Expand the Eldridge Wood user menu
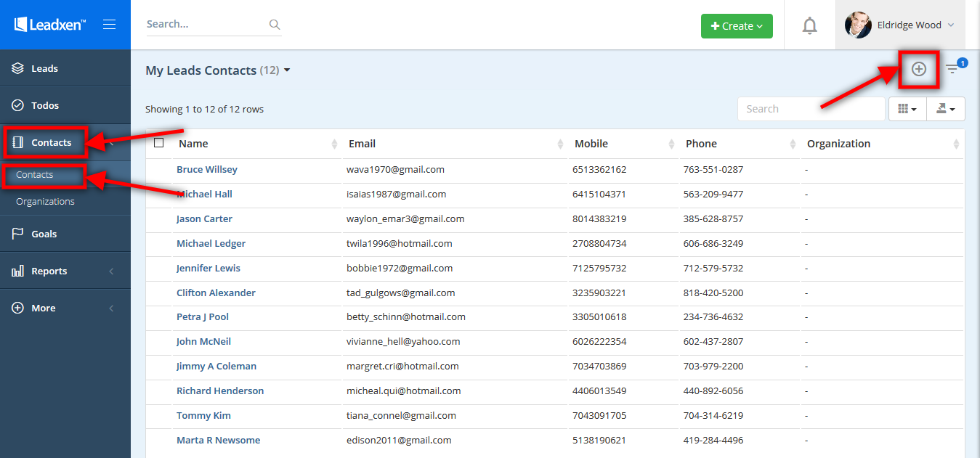980x458 pixels. point(900,25)
